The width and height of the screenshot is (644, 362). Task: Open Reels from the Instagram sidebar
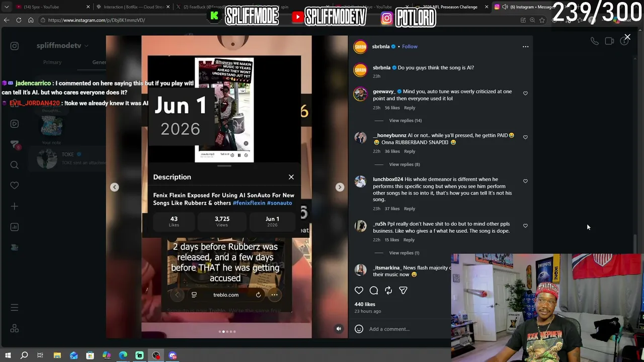click(x=15, y=124)
